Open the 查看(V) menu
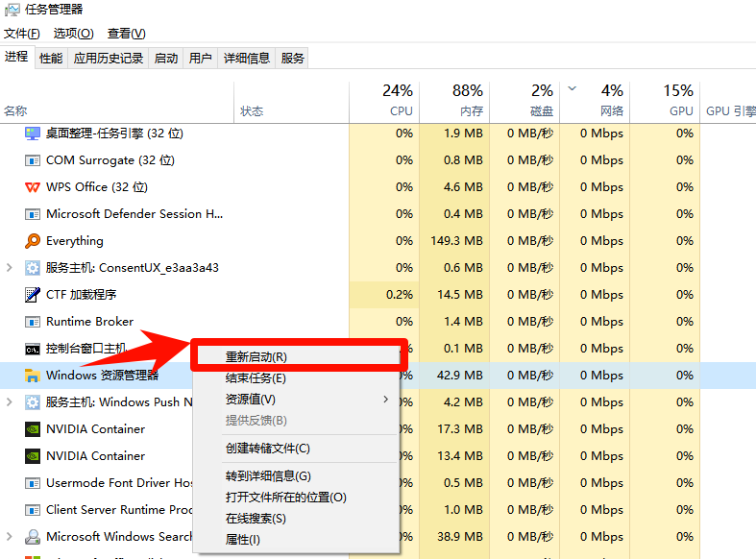This screenshot has height=559, width=756. (x=127, y=34)
